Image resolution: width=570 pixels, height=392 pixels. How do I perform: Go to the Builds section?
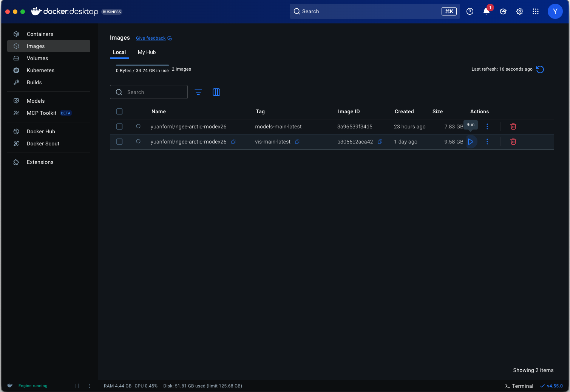tap(34, 82)
